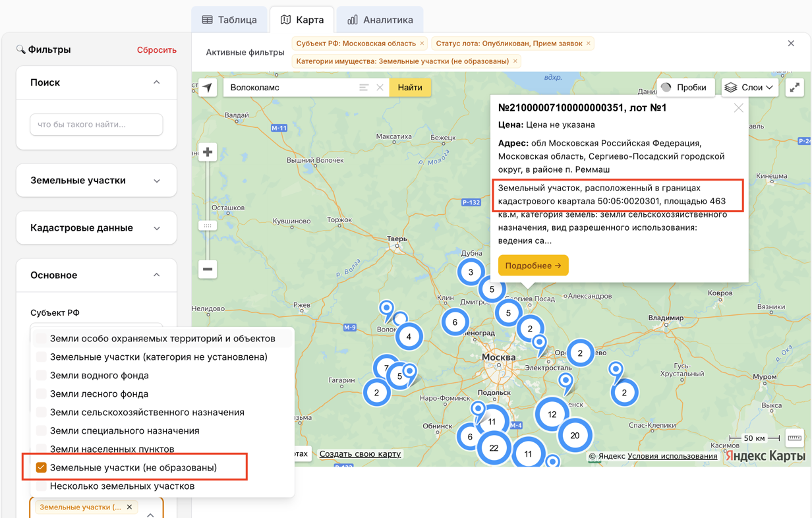Screen dimensions: 812x518
Task: Remove the Субъект РФ Московская область filter chip
Action: point(422,43)
